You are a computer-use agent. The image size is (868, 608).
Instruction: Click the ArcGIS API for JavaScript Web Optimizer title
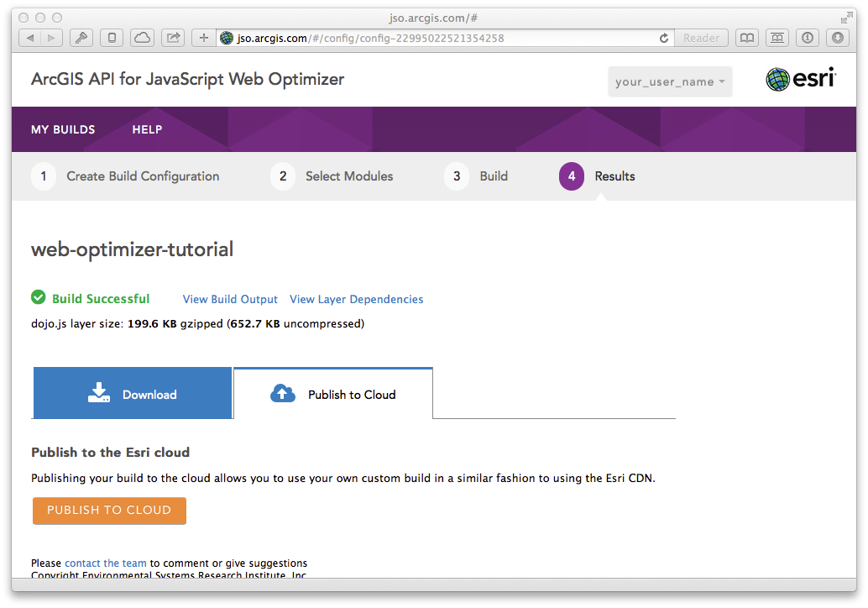click(188, 79)
